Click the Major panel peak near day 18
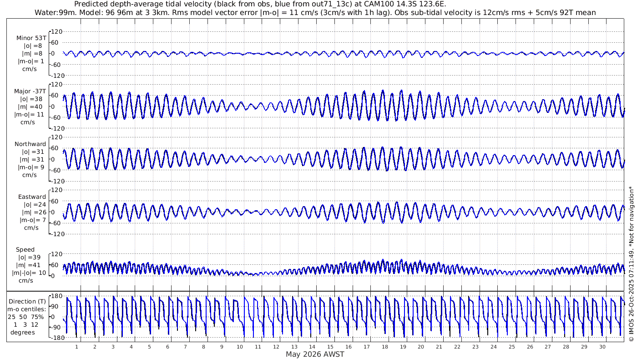This screenshot has width=637, height=364. pyautogui.click(x=383, y=91)
